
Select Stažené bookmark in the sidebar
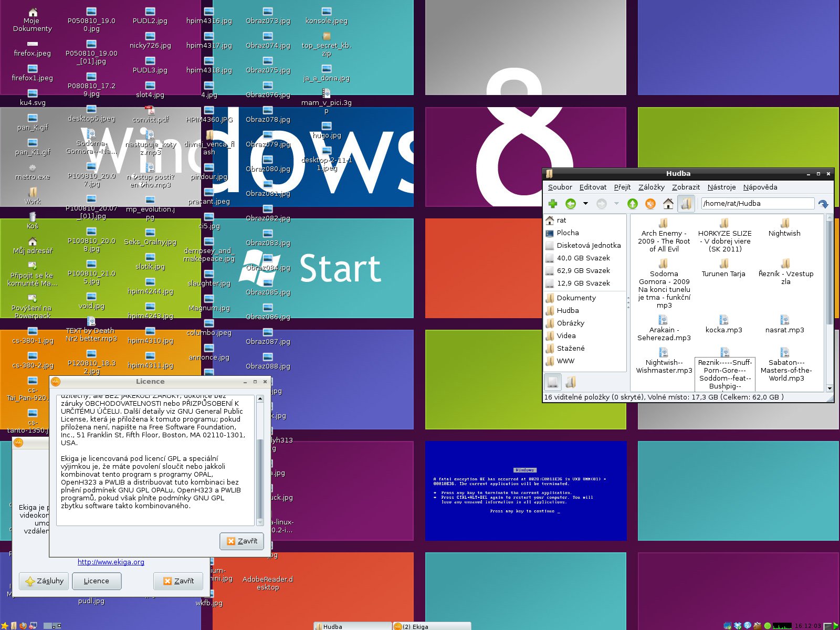[x=585, y=349]
